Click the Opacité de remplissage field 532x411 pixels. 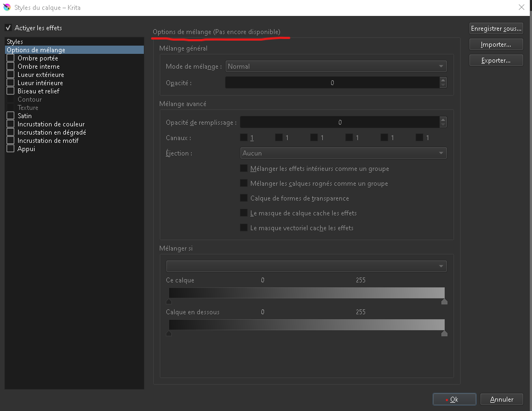point(339,123)
